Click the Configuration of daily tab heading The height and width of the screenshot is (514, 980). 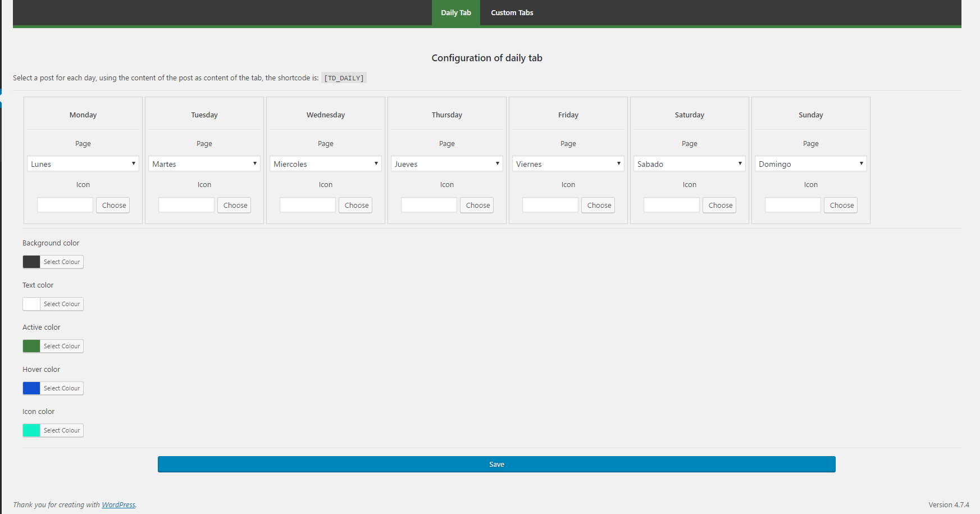point(487,58)
